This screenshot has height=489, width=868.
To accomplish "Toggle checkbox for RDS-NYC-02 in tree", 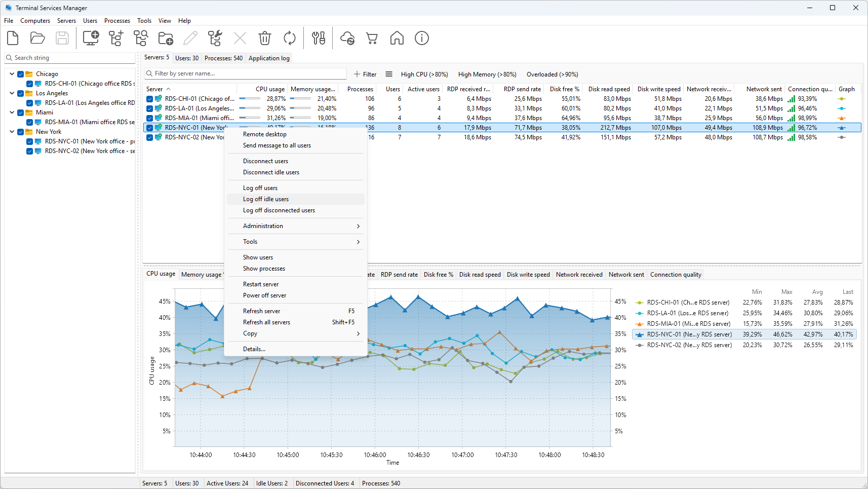I will click(x=29, y=151).
